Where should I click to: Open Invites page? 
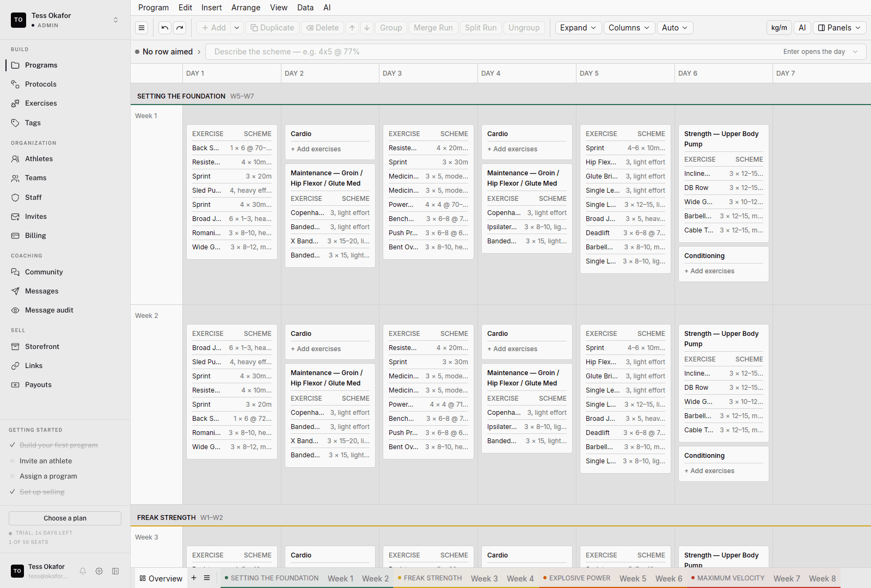click(x=65, y=217)
